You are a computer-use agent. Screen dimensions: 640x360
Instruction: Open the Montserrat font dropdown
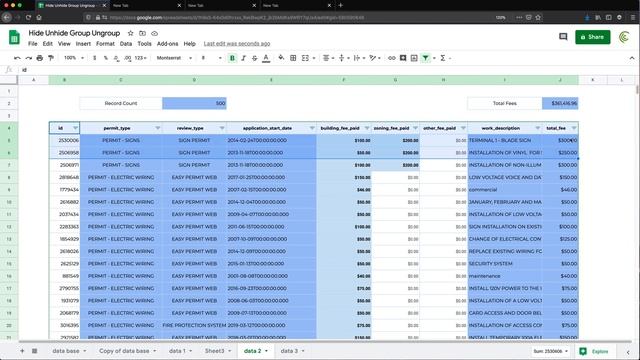pos(174,58)
